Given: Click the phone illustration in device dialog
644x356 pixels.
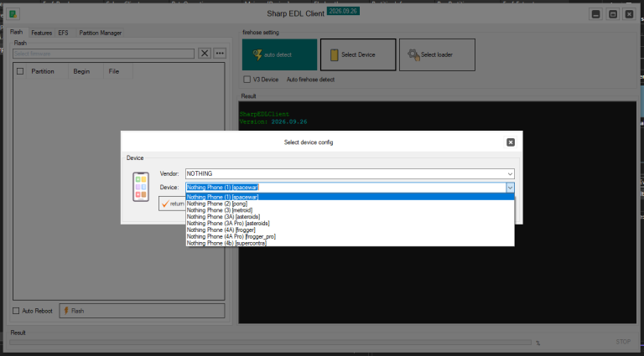Looking at the screenshot, I should pos(141,187).
